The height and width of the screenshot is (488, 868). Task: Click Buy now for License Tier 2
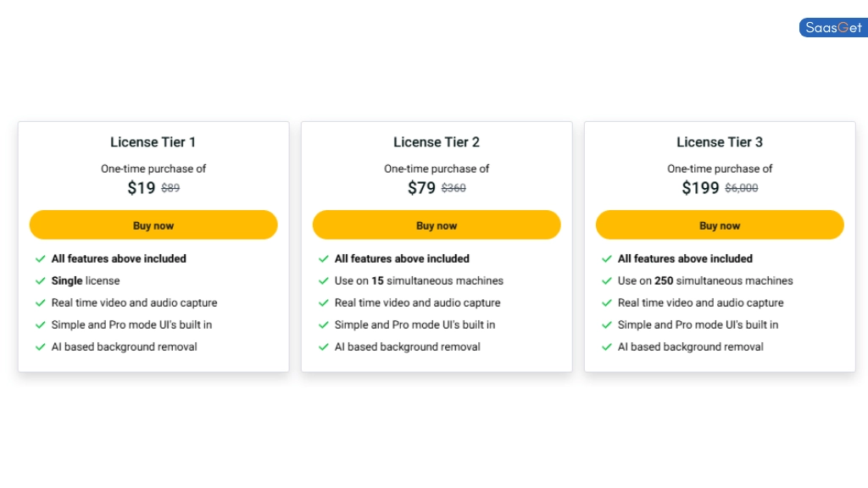click(437, 225)
